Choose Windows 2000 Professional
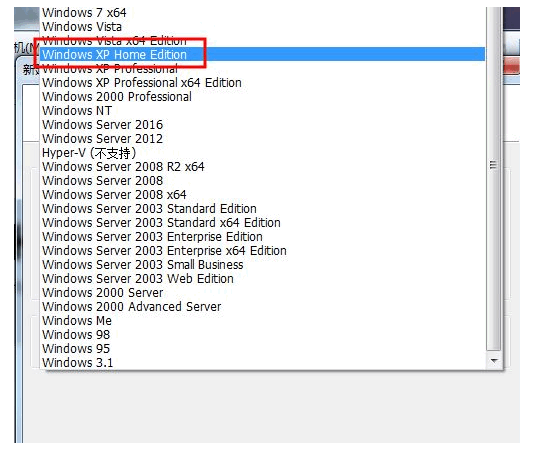Image resolution: width=533 pixels, height=456 pixels. (263, 97)
